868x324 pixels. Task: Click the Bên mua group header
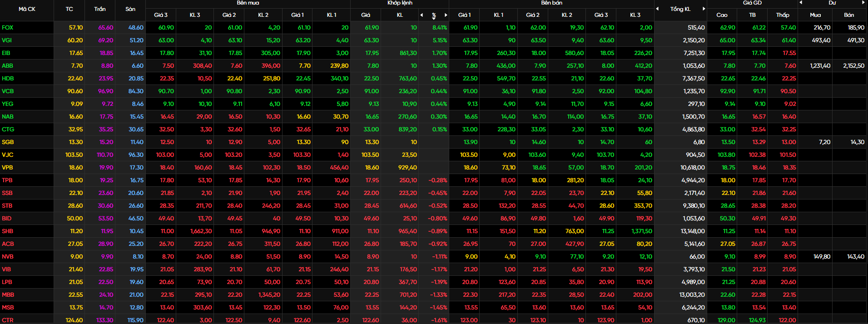coord(248,3)
